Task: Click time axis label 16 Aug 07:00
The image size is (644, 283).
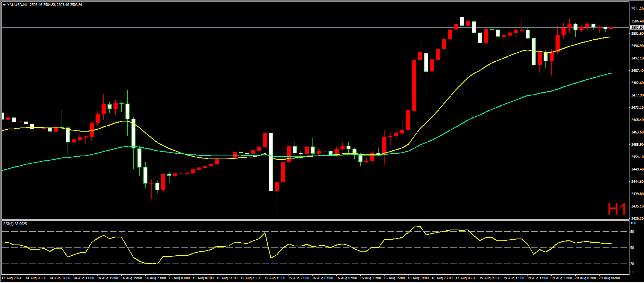Action: [346, 278]
